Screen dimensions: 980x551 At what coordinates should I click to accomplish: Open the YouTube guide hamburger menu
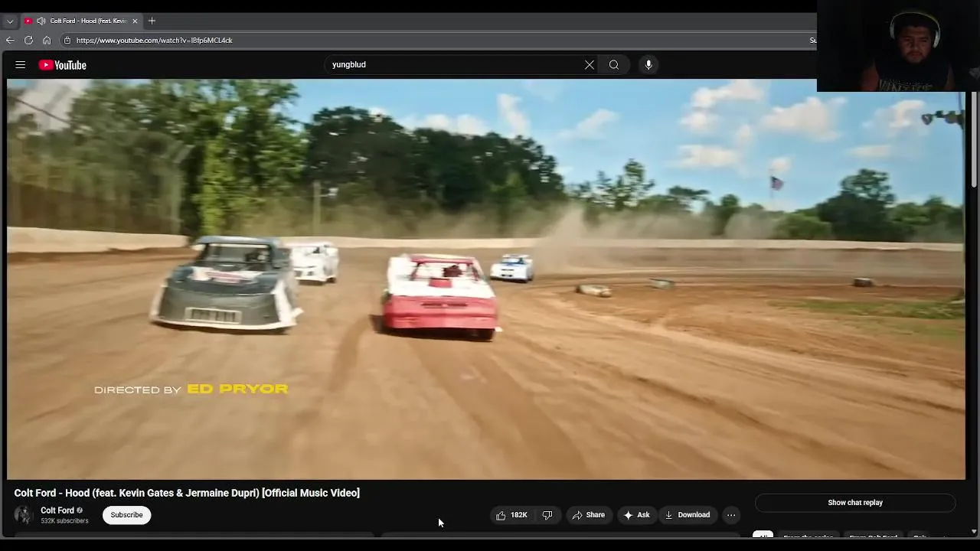(x=21, y=65)
